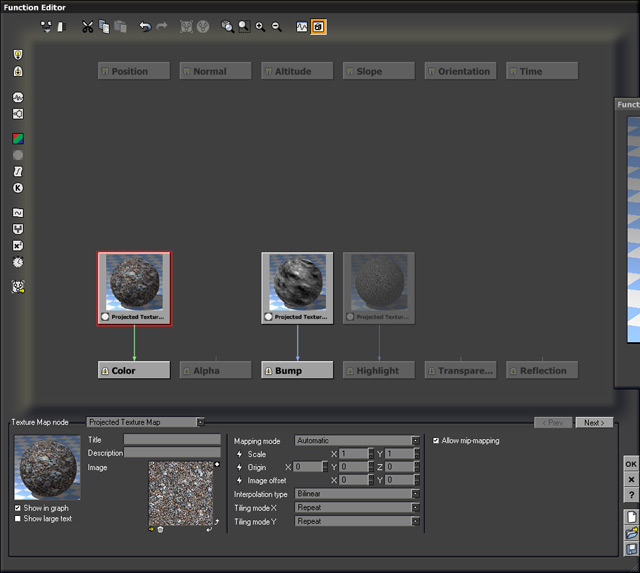Image resolution: width=640 pixels, height=573 pixels.
Task: Click the Cut scissors icon
Action: tap(87, 27)
